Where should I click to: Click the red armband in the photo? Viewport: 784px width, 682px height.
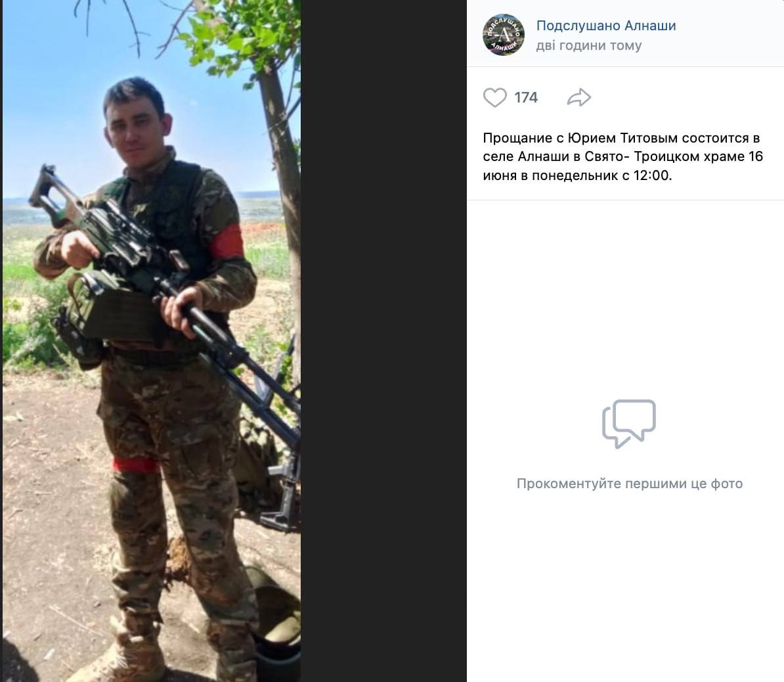(x=227, y=242)
